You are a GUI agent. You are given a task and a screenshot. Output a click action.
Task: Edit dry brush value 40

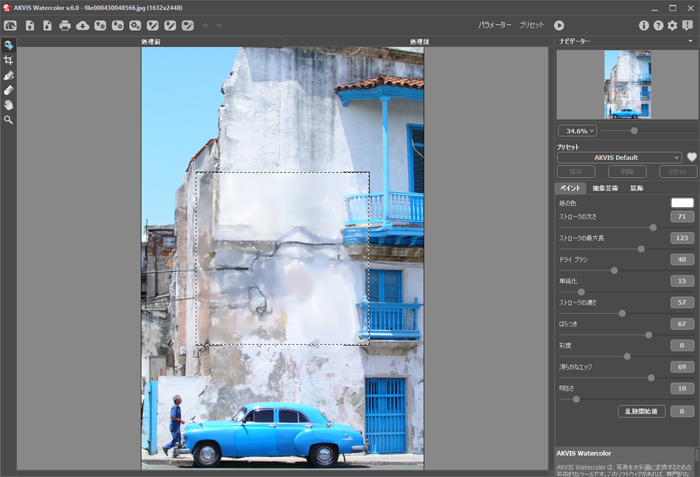pos(682,259)
